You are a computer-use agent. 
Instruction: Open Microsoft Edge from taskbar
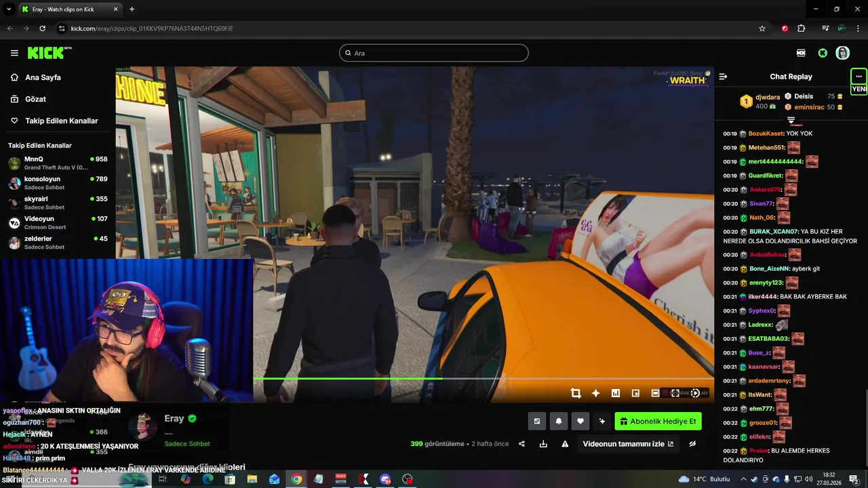point(208,479)
